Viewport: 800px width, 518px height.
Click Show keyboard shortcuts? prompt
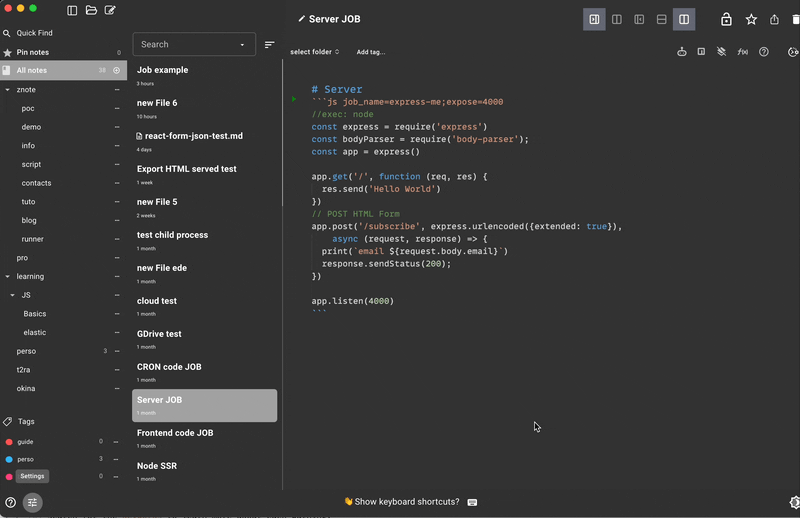coord(407,502)
